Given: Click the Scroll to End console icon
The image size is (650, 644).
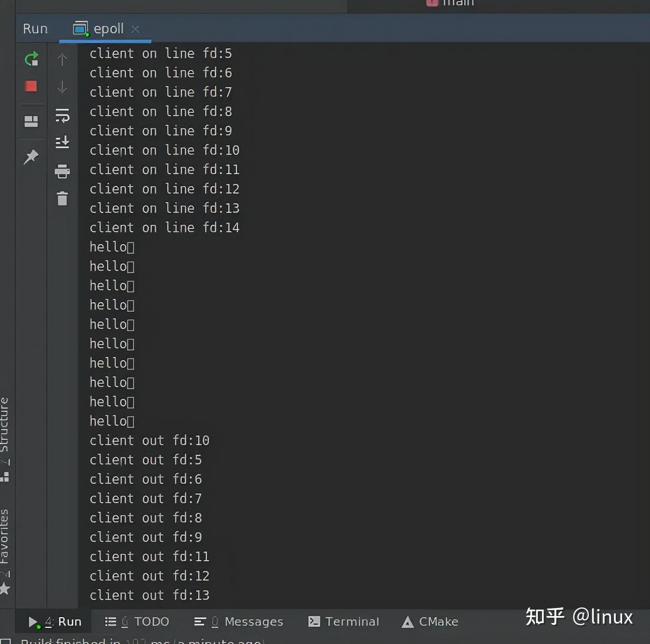Looking at the screenshot, I should [62, 142].
